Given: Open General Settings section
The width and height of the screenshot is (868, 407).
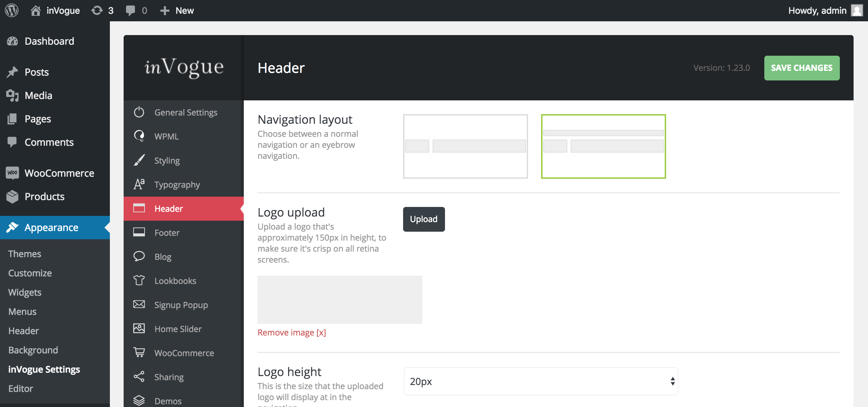Looking at the screenshot, I should pyautogui.click(x=184, y=112).
